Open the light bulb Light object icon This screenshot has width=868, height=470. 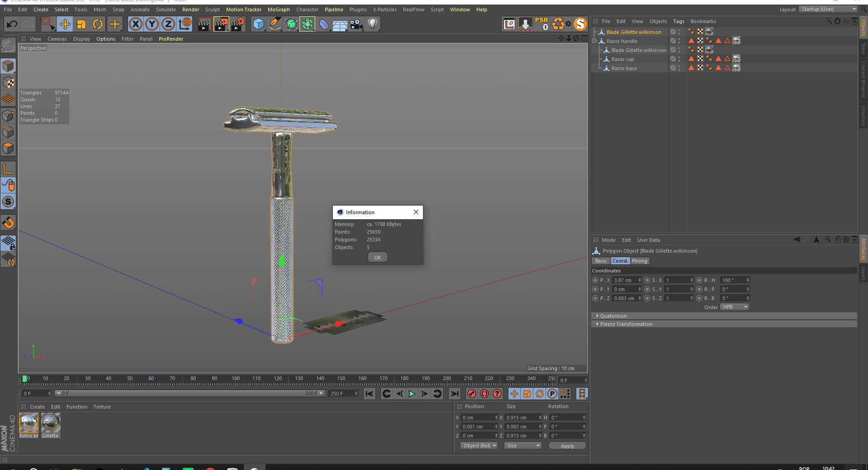tap(372, 24)
